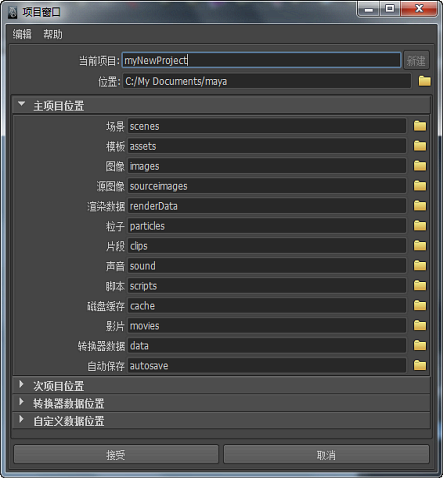
Task: Click the 新建 button beside the project name
Action: click(x=416, y=61)
